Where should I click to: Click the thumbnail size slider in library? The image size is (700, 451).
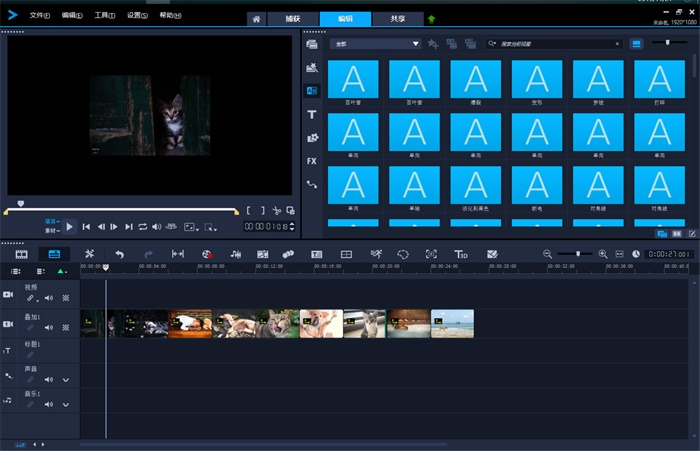tap(668, 43)
